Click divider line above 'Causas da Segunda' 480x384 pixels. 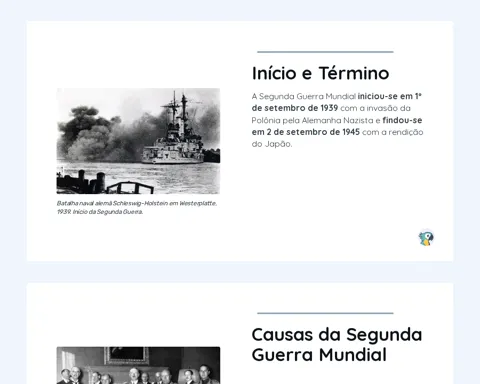(325, 313)
